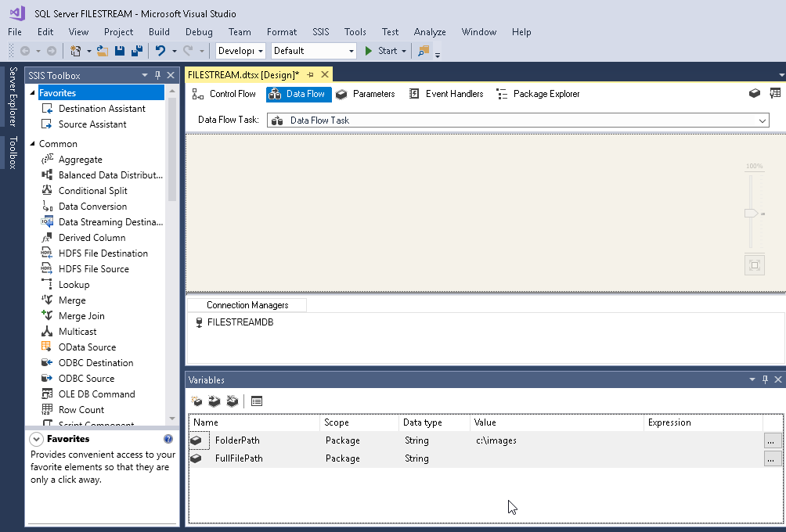Select the FILESTREAMDB connection manager

pos(240,322)
